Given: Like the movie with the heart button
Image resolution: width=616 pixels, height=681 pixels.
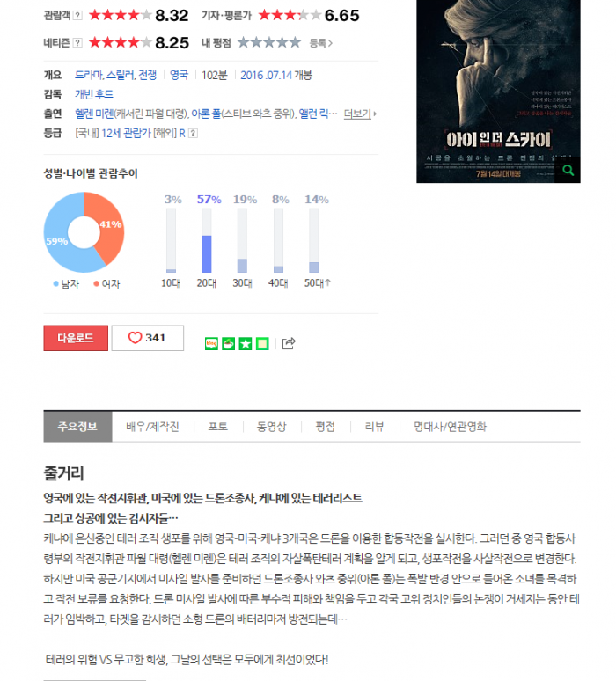Looking at the screenshot, I should [147, 338].
